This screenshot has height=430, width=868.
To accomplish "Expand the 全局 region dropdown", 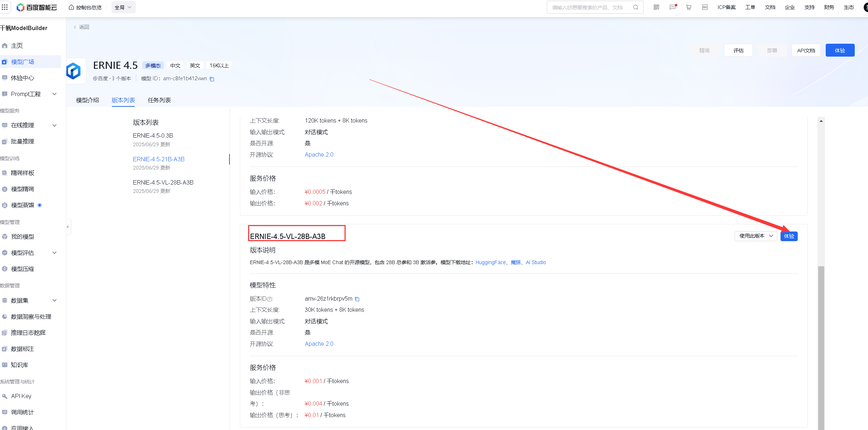I will tap(123, 7).
